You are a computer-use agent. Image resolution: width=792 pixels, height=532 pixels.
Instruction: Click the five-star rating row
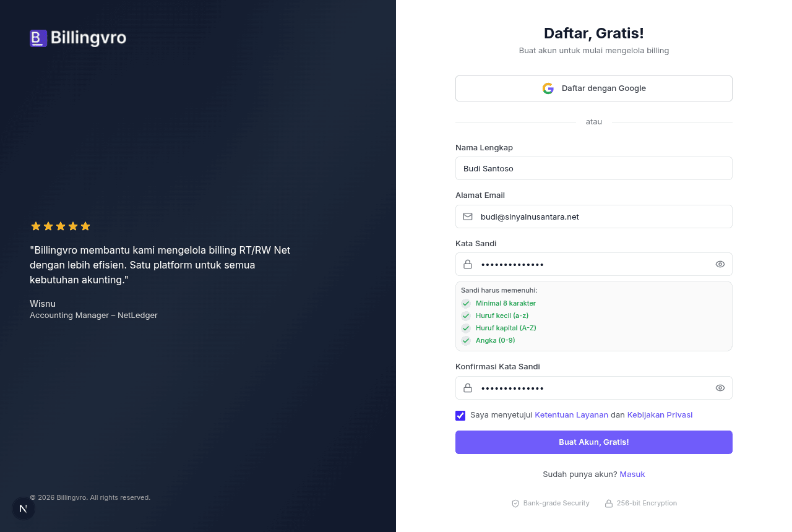point(61,226)
